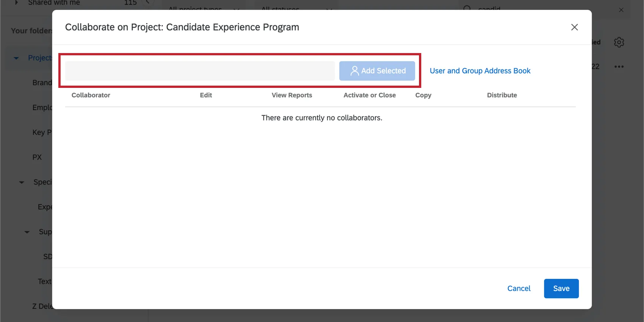Click the Collaborator column header

(x=91, y=95)
